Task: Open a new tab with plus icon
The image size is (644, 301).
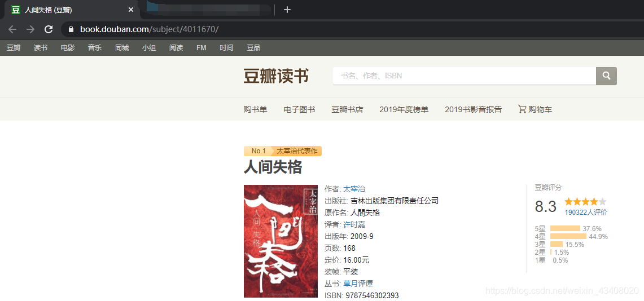Action: point(287,10)
